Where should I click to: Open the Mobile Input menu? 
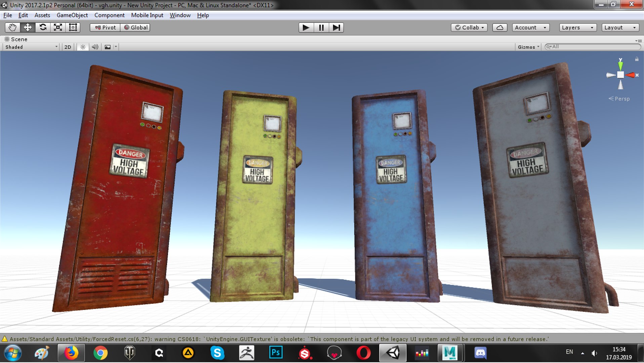(147, 15)
